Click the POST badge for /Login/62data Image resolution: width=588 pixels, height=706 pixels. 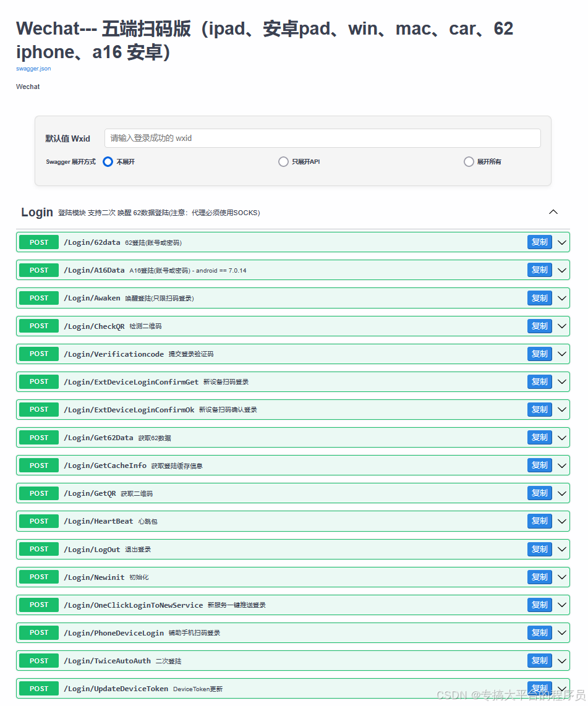pyautogui.click(x=39, y=242)
